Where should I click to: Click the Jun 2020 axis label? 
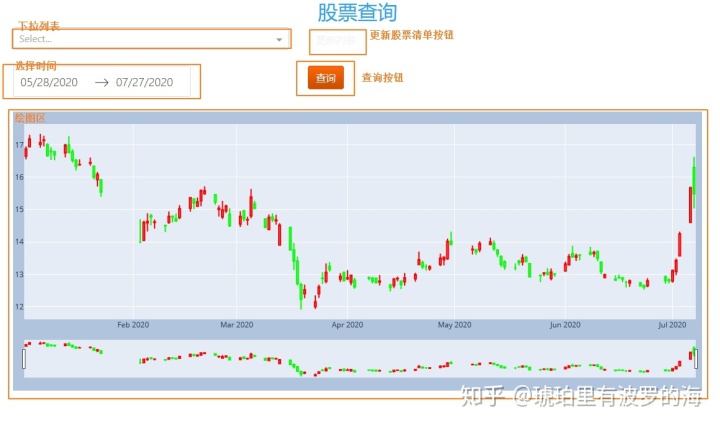[x=565, y=325]
